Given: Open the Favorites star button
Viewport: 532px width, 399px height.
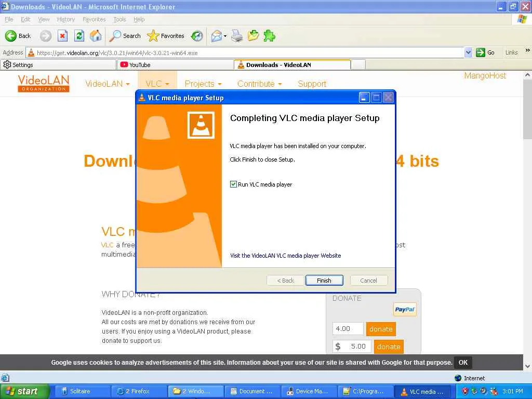Looking at the screenshot, I should (x=166, y=36).
